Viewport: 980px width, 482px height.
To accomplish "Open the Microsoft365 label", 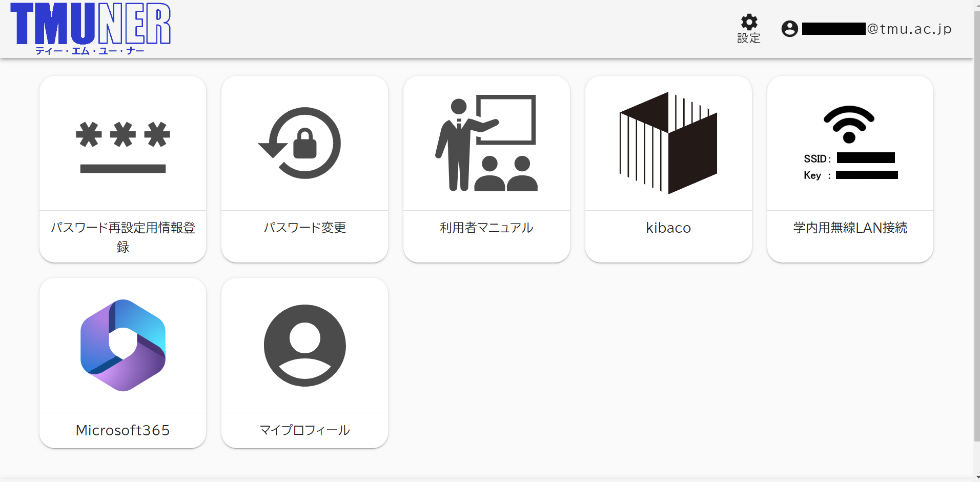I will (123, 430).
